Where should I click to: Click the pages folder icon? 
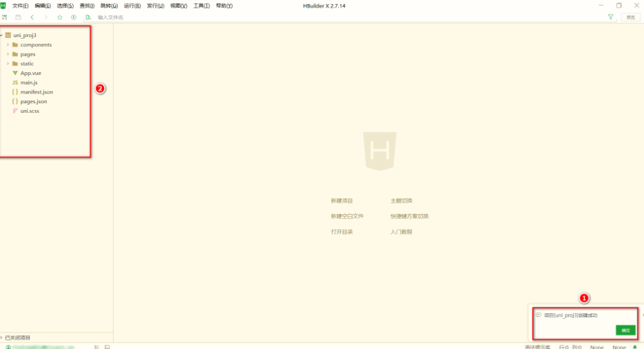[15, 54]
